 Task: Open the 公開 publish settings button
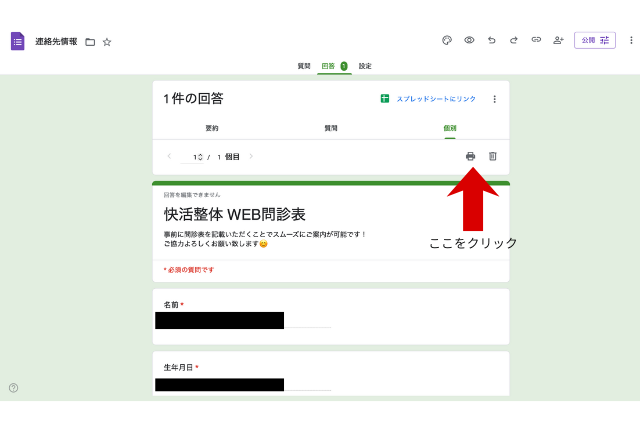tap(595, 40)
